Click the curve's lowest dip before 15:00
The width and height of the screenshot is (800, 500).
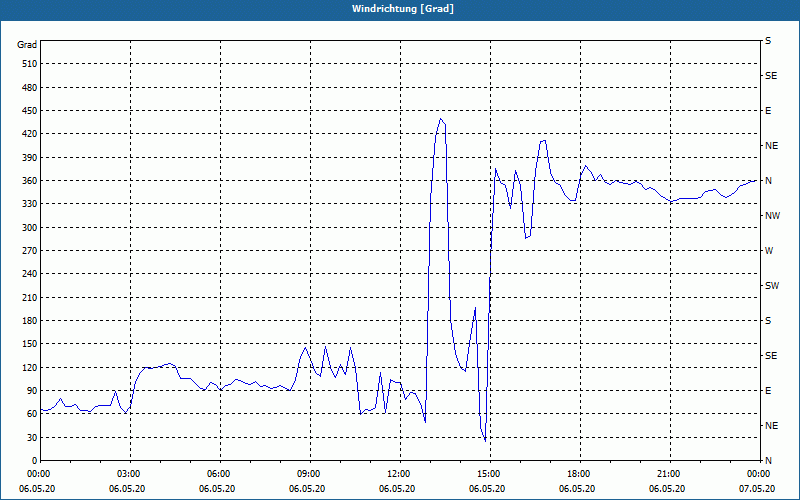[485, 440]
